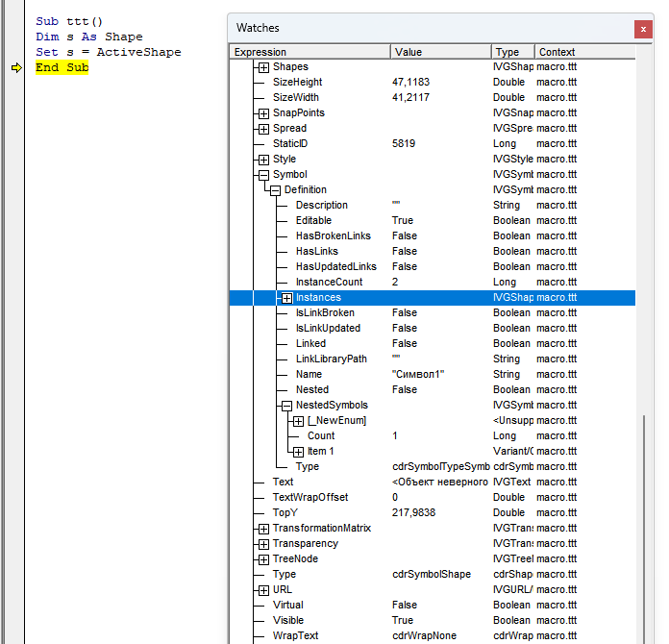Select the Linked row

point(433,343)
